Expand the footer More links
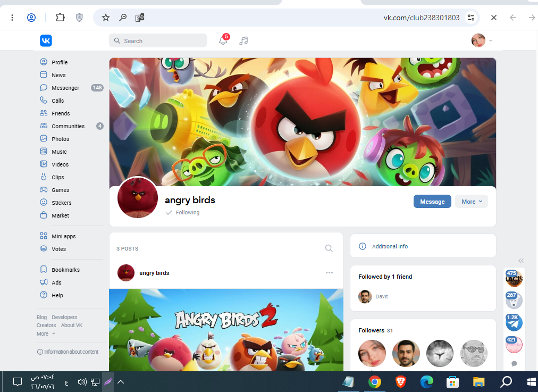Viewport: 538px width, 392px height. coord(46,333)
